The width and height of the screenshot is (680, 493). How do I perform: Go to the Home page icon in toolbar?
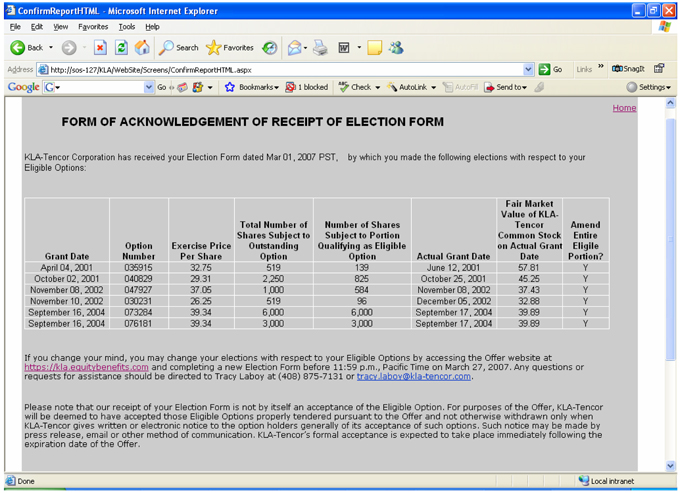(142, 47)
